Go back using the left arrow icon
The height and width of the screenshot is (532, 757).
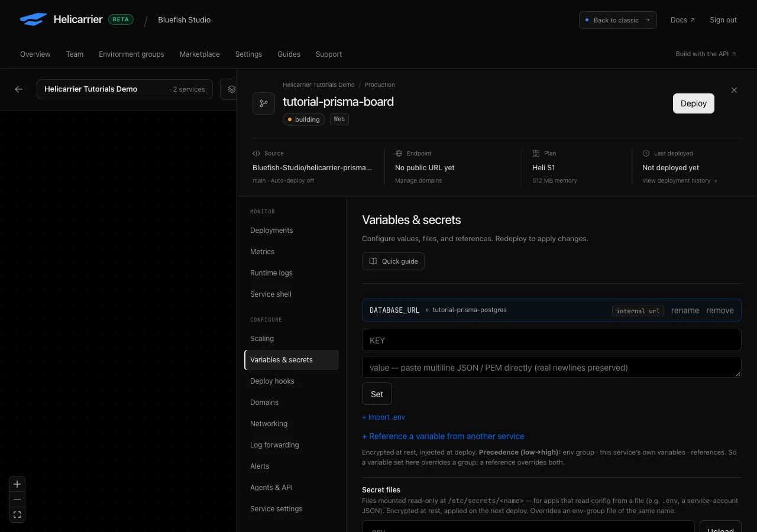pyautogui.click(x=19, y=89)
